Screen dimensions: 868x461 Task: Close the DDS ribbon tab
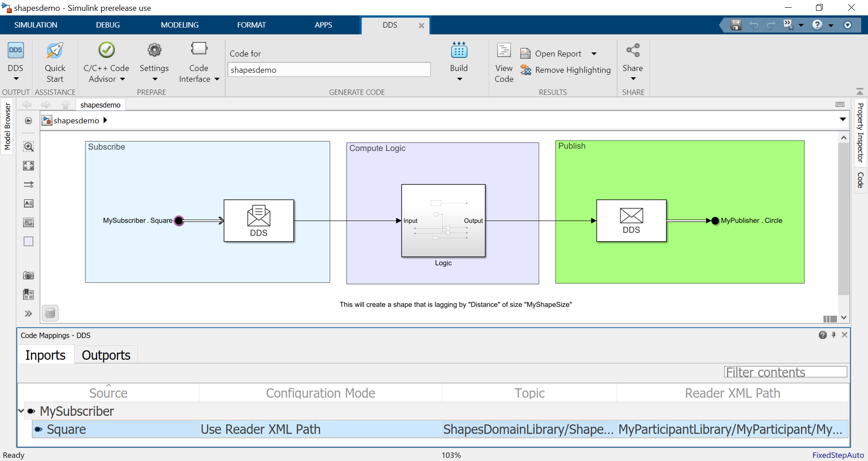click(421, 26)
